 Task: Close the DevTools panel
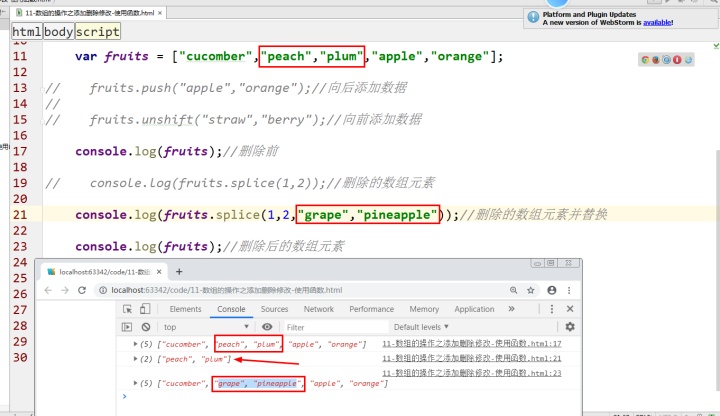click(x=570, y=309)
